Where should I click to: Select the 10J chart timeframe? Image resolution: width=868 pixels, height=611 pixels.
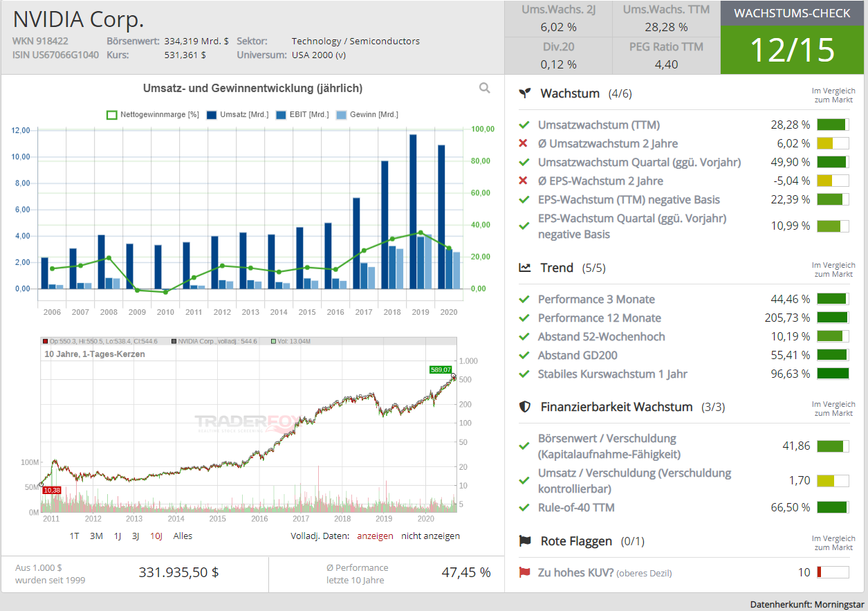click(x=156, y=536)
